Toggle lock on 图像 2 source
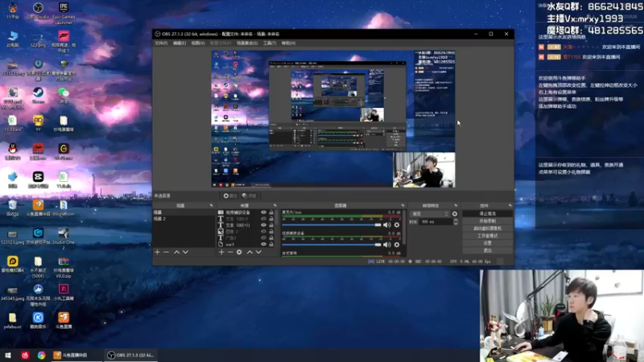 [x=271, y=232]
